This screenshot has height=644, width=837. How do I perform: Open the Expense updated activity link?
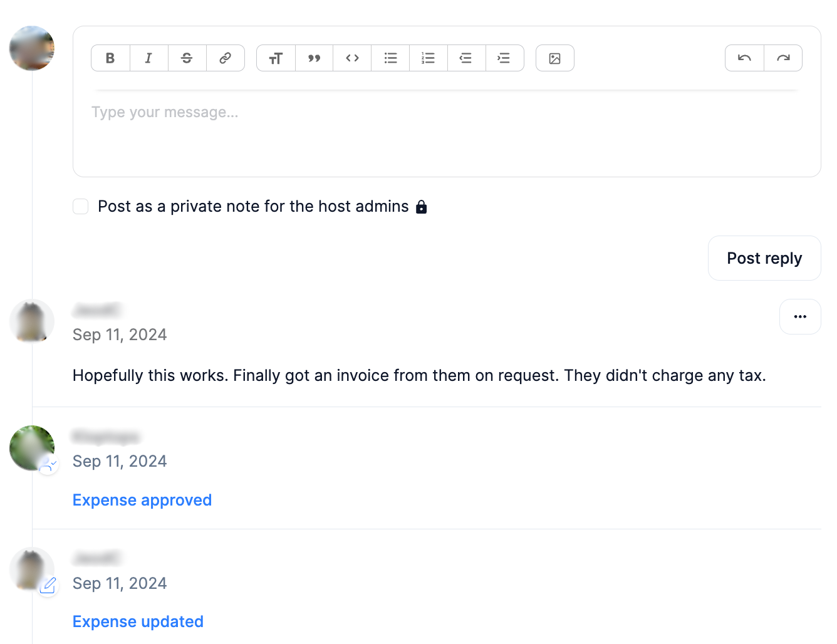[x=138, y=621]
